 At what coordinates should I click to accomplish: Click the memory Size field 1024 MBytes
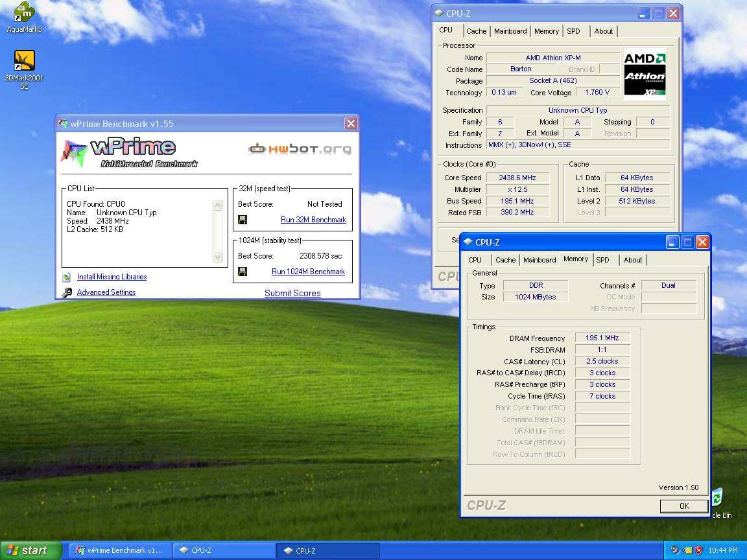point(536,297)
